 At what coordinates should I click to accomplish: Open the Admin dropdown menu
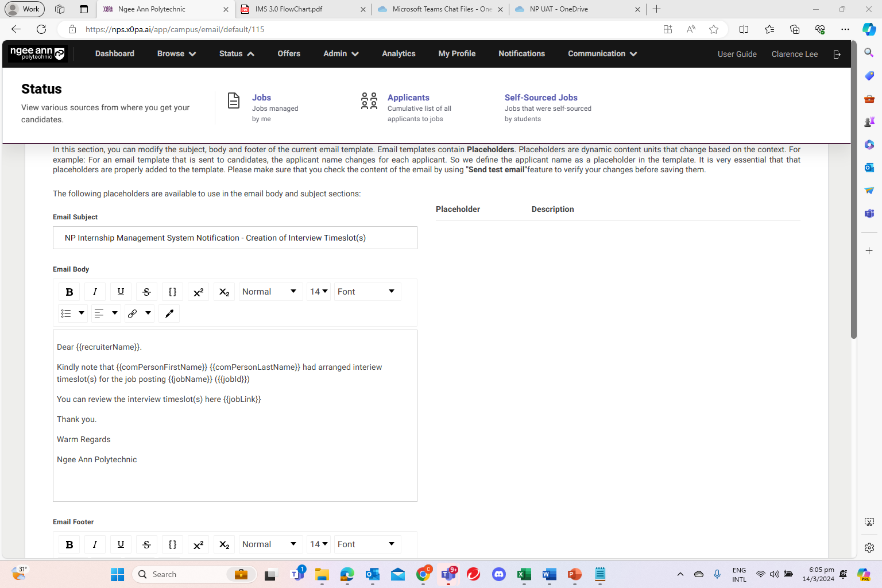click(x=340, y=53)
